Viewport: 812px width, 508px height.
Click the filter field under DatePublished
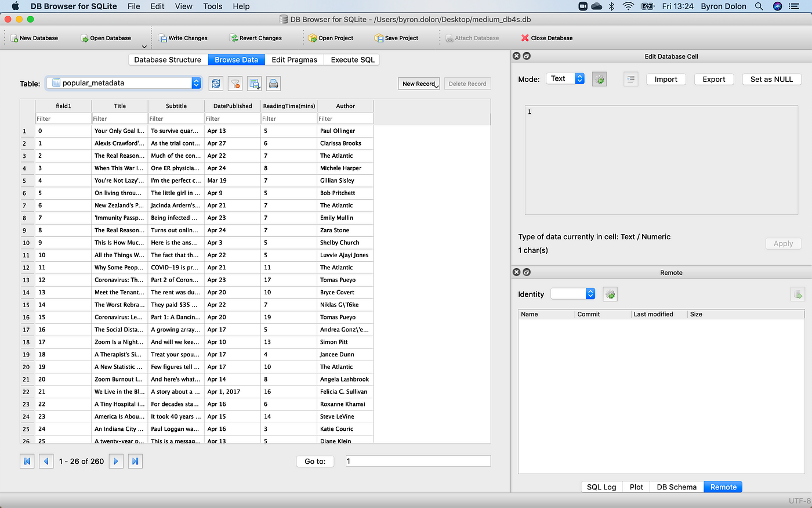pos(233,118)
